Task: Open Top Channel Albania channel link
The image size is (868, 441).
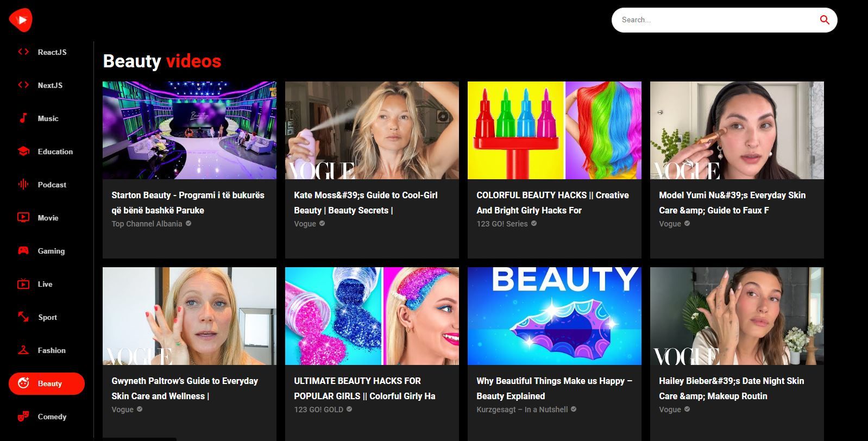Action: click(147, 224)
